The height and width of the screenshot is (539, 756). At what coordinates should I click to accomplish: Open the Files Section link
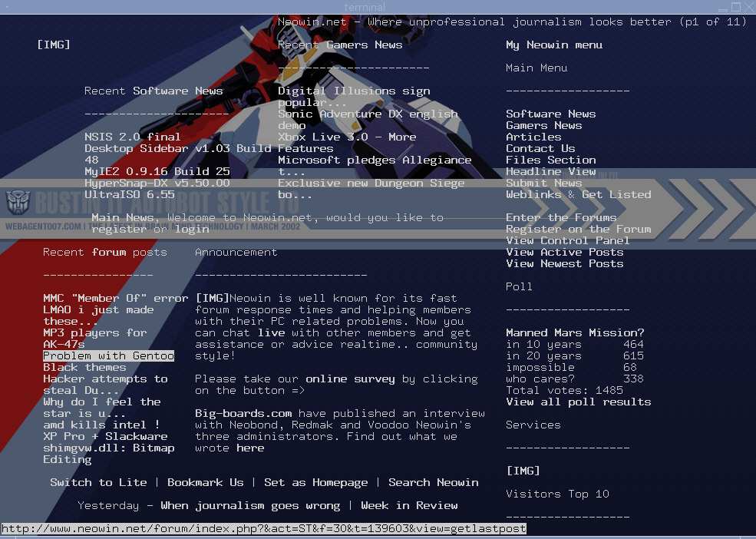click(550, 160)
